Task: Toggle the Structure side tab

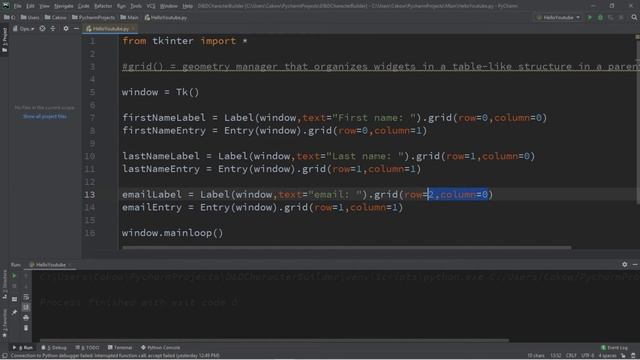Action: 4,284
